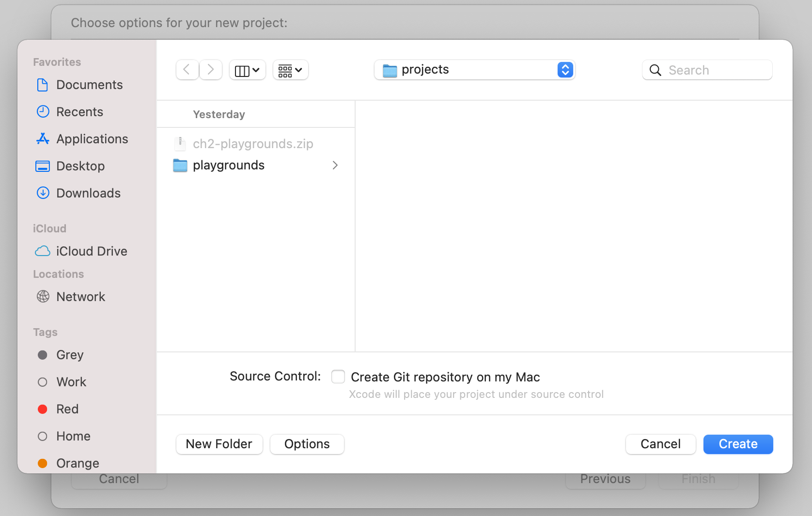Open the Documents folder in the sidebar
Viewport: 812px width, 516px height.
[89, 85]
